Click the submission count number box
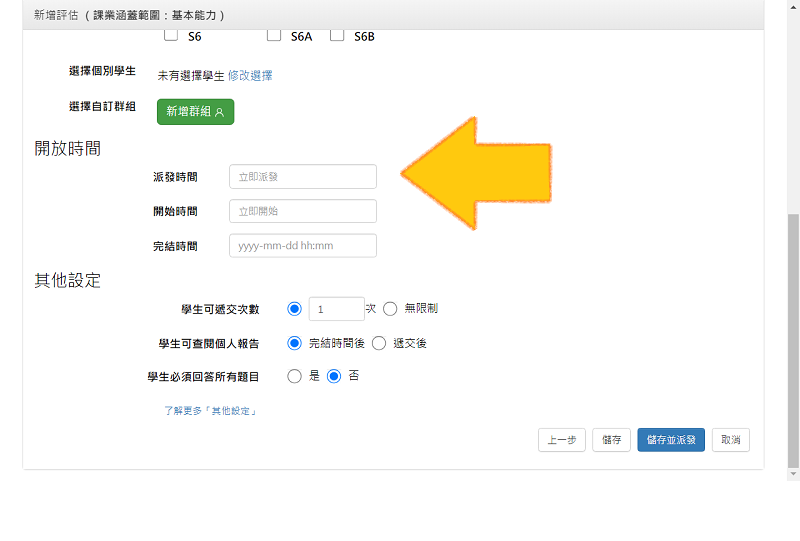This screenshot has height=541, width=800. [x=336, y=309]
